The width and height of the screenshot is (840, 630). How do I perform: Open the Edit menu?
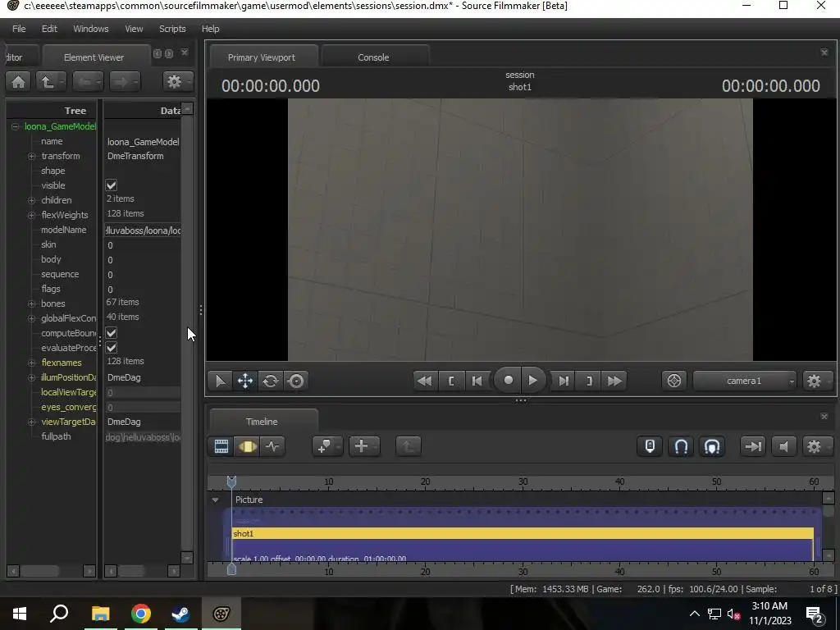[49, 29]
